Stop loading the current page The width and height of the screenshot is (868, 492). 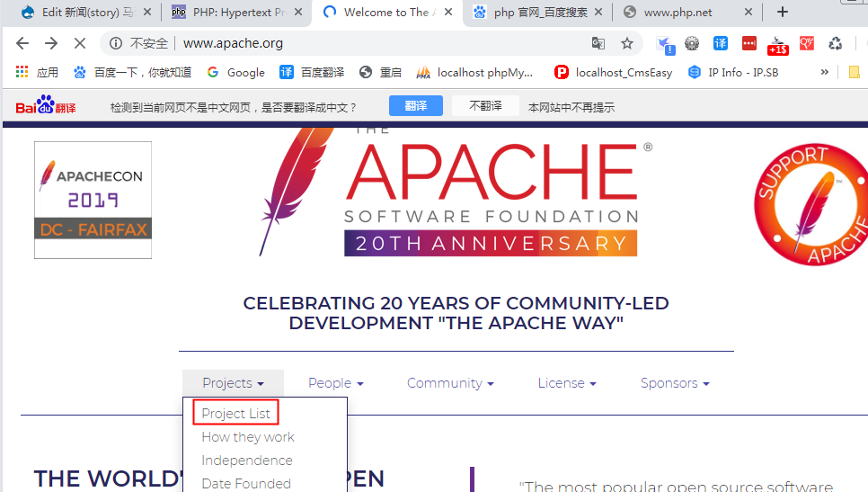(80, 43)
